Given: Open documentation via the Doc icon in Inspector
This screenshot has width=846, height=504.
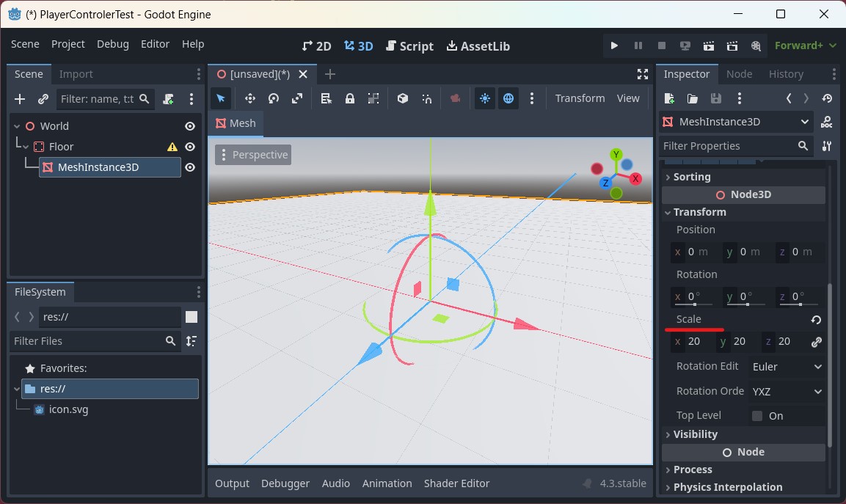Looking at the screenshot, I should click(826, 122).
